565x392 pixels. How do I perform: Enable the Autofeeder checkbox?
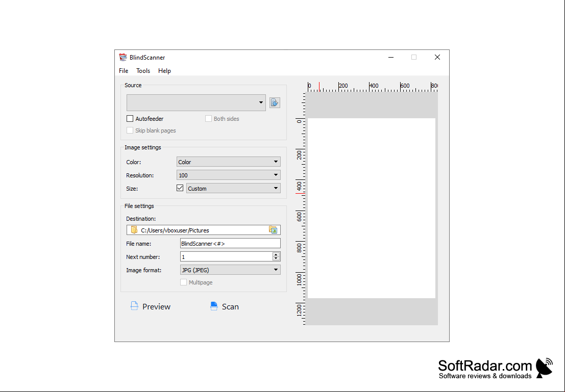pyautogui.click(x=130, y=118)
